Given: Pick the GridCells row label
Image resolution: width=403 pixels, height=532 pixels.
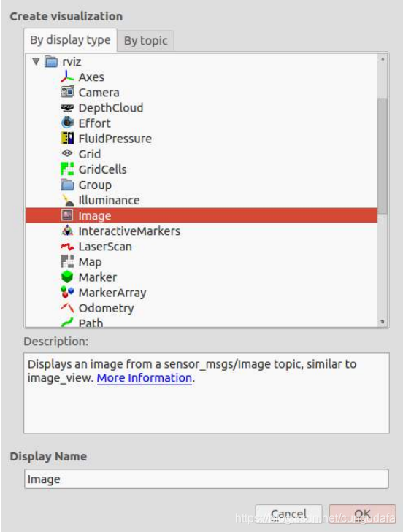Looking at the screenshot, I should (102, 169).
